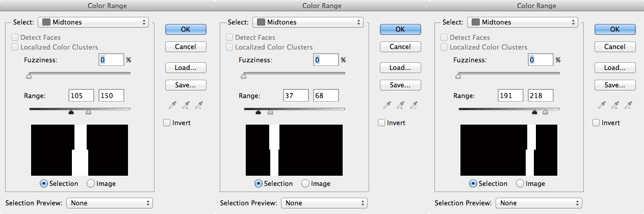Click the Fuzziness slider handle in the left dialog
This screenshot has width=644, height=214.
29,76
